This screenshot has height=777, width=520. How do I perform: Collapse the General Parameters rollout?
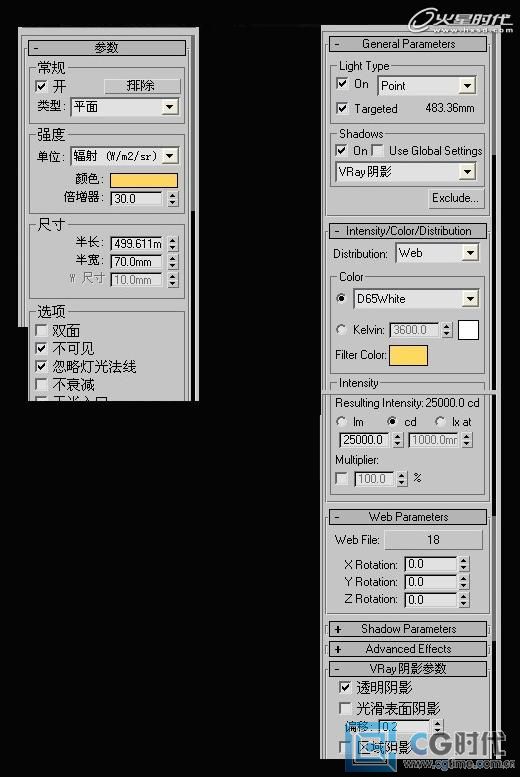pyautogui.click(x=408, y=44)
